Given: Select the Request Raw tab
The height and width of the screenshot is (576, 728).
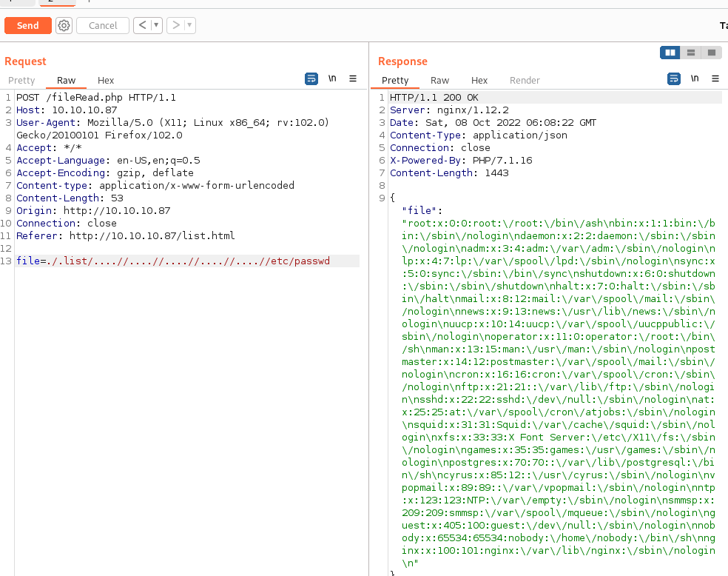Looking at the screenshot, I should 67,81.
